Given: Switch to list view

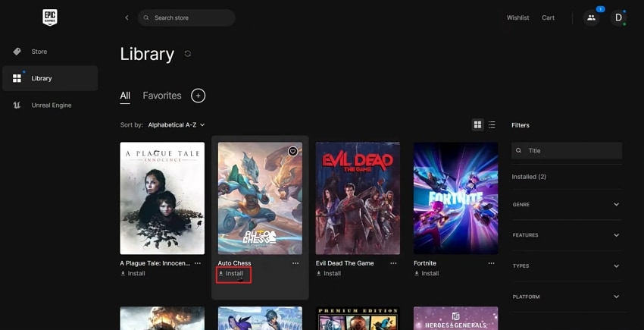Looking at the screenshot, I should click(x=492, y=124).
